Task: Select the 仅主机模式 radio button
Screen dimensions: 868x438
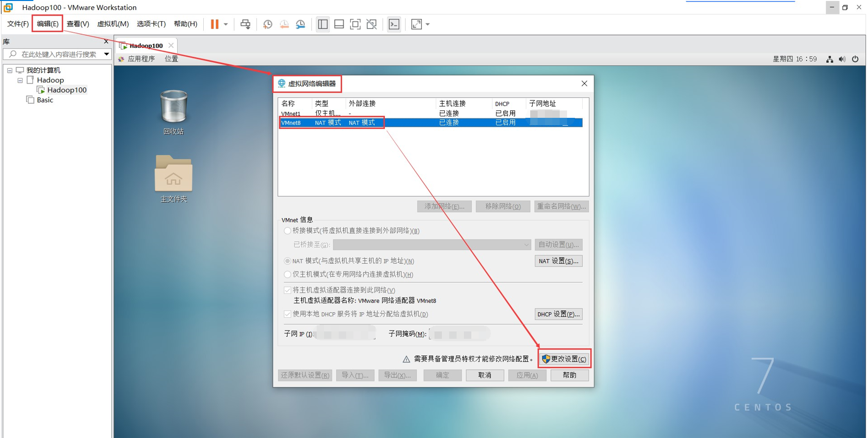Action: 288,274
